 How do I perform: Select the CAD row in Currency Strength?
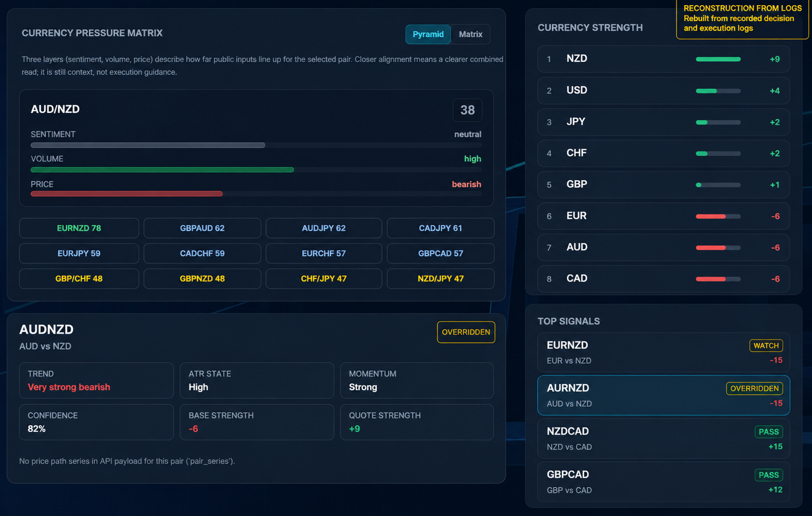click(x=664, y=279)
